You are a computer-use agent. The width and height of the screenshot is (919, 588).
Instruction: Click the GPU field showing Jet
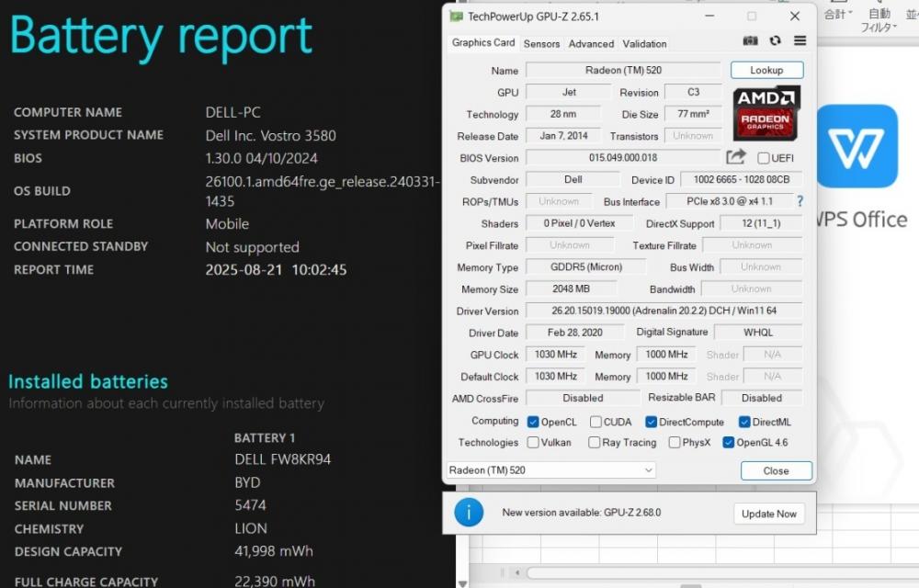tap(569, 92)
